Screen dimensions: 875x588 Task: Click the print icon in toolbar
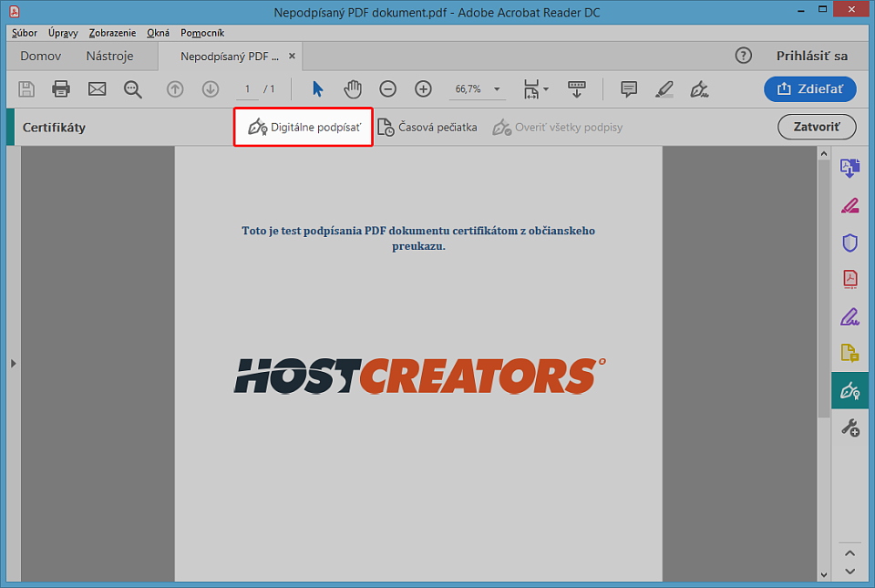61,88
